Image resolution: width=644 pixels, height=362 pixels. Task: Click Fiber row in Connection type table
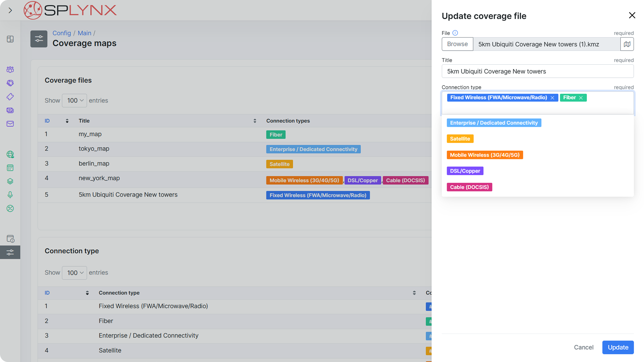tap(234, 321)
